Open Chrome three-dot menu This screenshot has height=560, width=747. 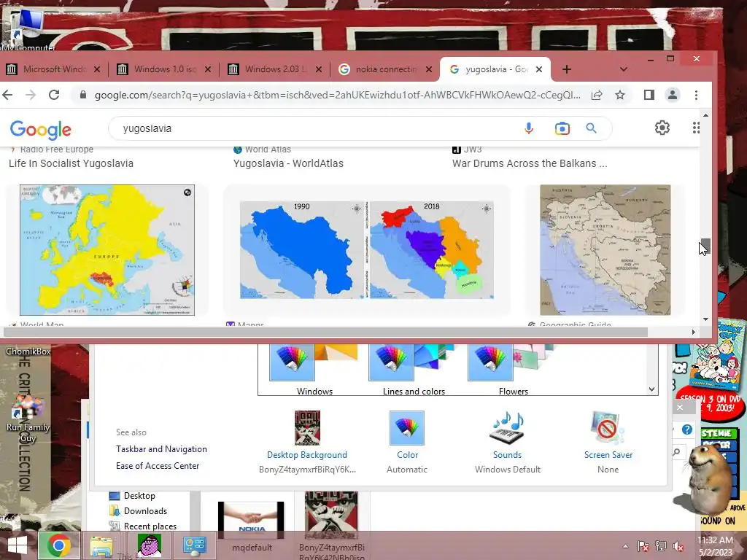pos(696,95)
